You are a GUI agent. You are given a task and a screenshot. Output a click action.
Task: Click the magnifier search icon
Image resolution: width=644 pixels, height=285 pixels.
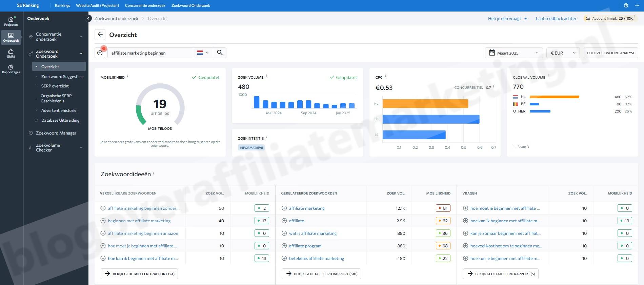coord(220,53)
